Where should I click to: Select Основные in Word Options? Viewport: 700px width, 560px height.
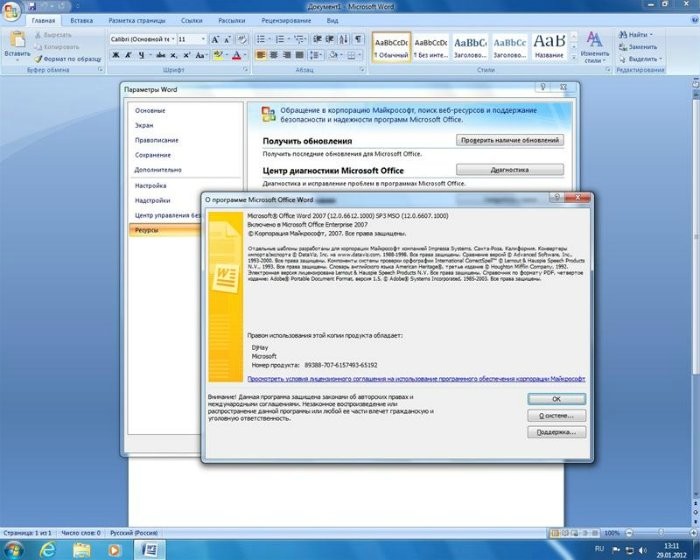pos(150,110)
